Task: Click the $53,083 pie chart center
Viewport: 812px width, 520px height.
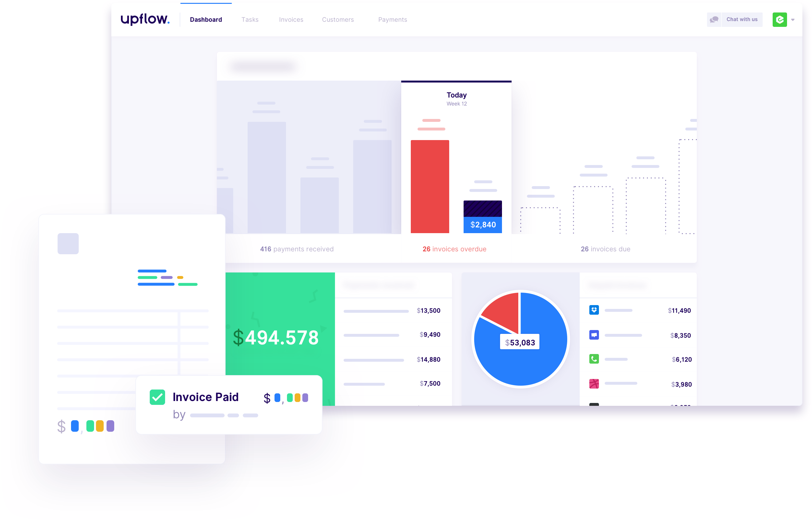Action: [x=520, y=342]
